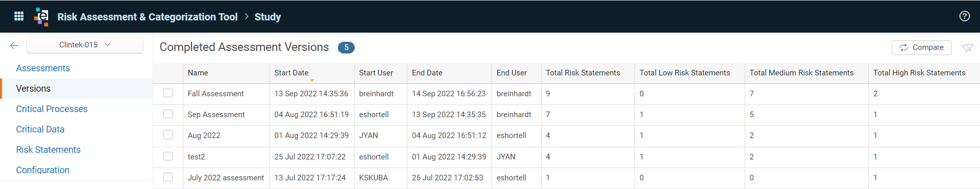The height and width of the screenshot is (189, 980).
Task: Clear filters using the funnel icon
Action: point(967,48)
